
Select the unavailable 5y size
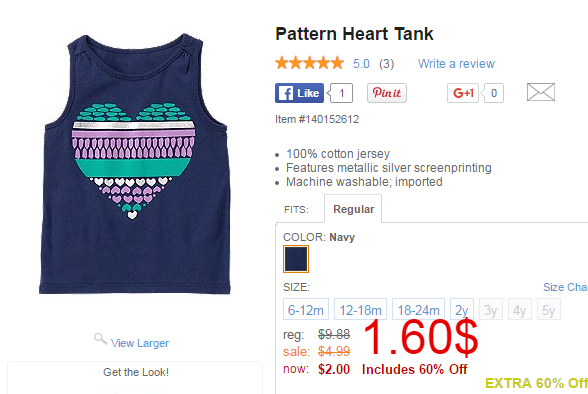549,309
